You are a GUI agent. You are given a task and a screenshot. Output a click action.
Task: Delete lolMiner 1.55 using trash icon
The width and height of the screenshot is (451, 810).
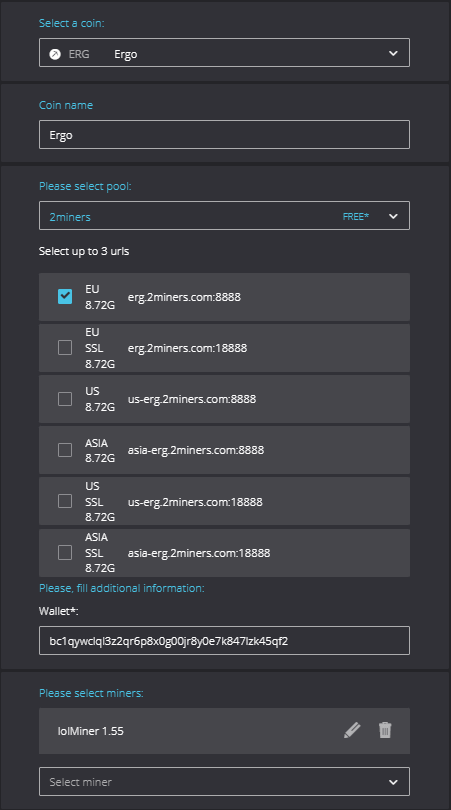tap(385, 730)
